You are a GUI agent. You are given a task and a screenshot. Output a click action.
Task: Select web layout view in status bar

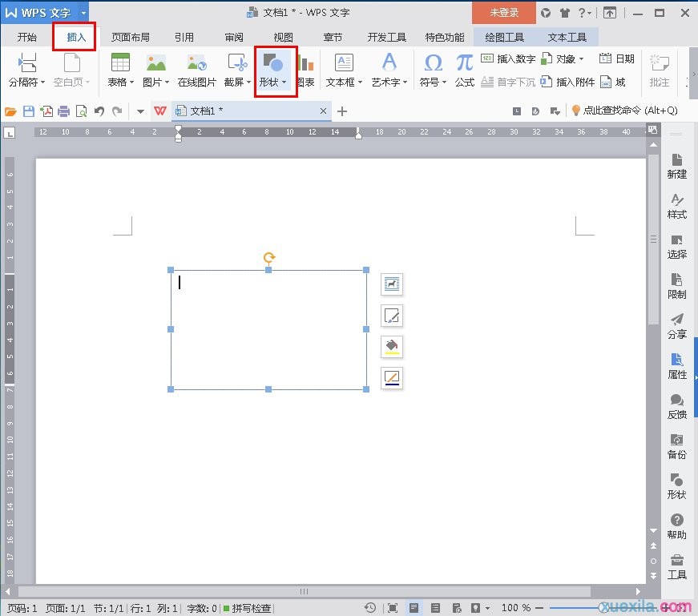coord(456,607)
